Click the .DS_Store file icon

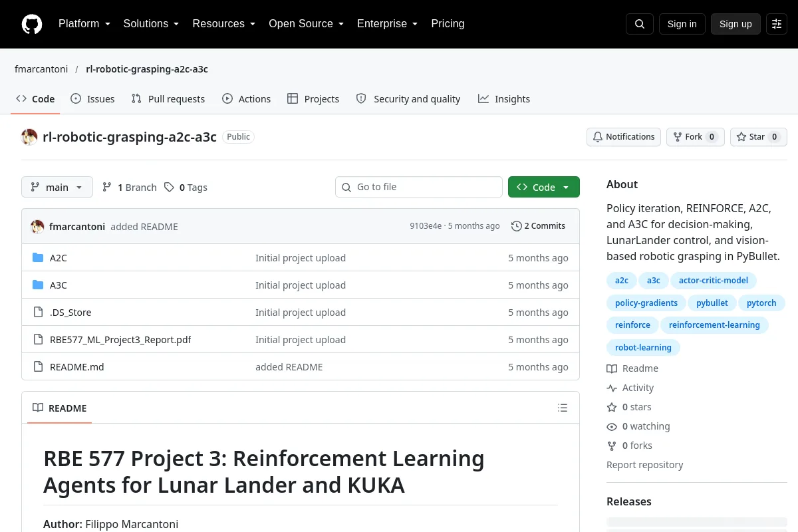(x=38, y=313)
